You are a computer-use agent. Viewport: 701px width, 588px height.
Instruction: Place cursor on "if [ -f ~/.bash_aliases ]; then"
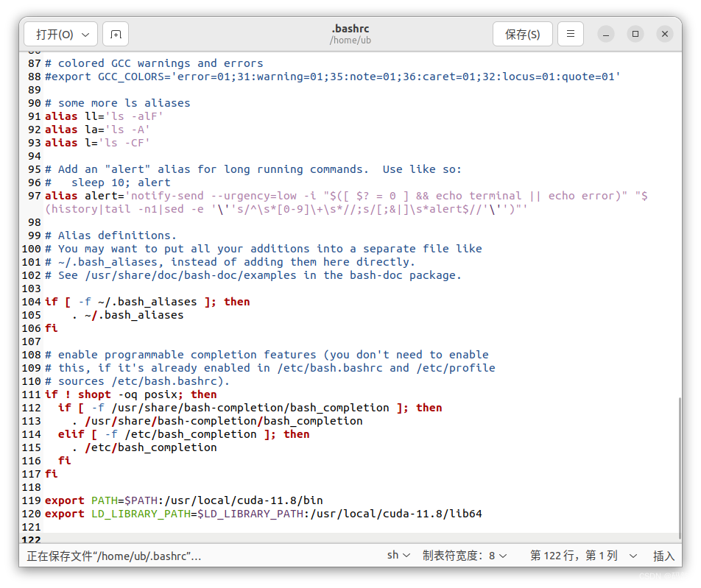click(x=147, y=302)
